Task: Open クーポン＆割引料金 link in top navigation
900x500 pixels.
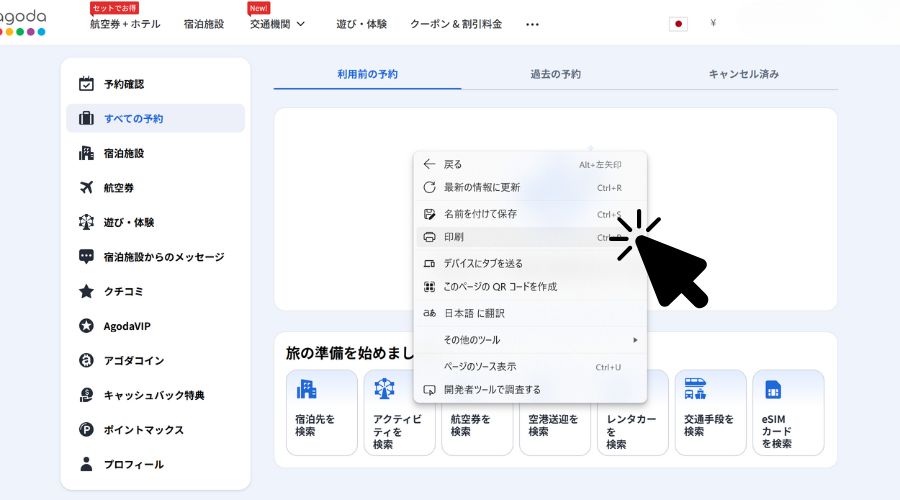Action: click(x=456, y=24)
